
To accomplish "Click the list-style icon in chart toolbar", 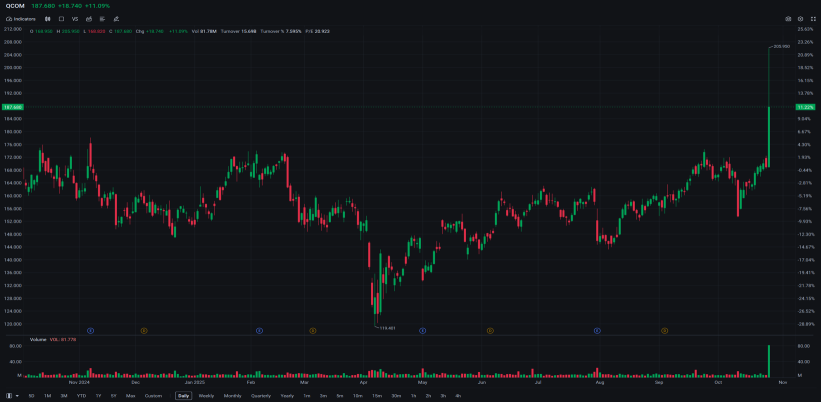I will point(103,19).
